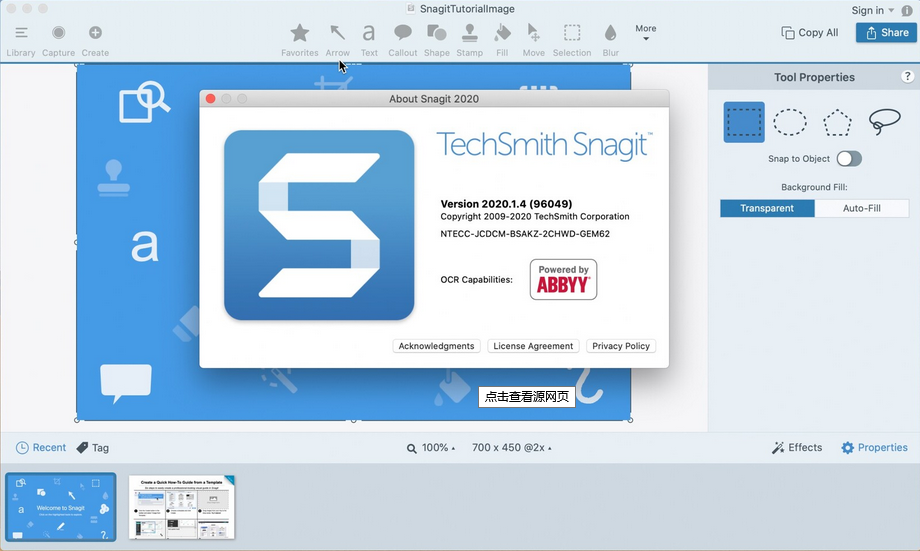
Task: Open the Properties panel
Action: (x=874, y=448)
